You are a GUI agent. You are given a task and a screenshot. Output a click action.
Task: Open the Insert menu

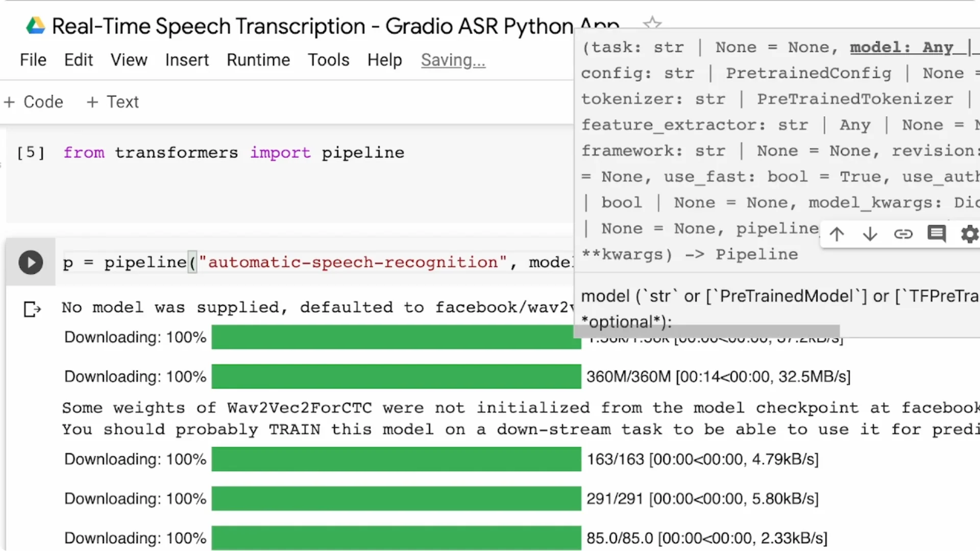(187, 60)
